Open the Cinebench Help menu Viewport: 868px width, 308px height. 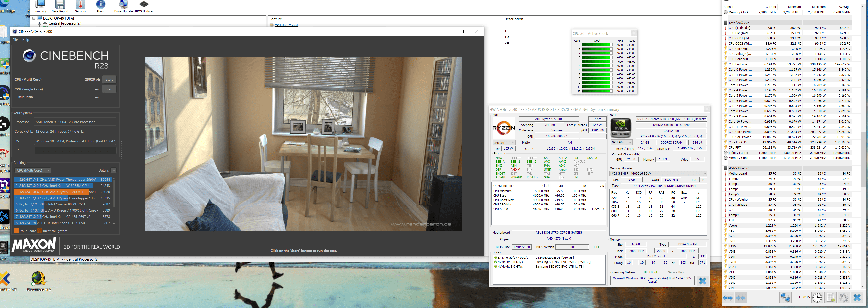25,40
